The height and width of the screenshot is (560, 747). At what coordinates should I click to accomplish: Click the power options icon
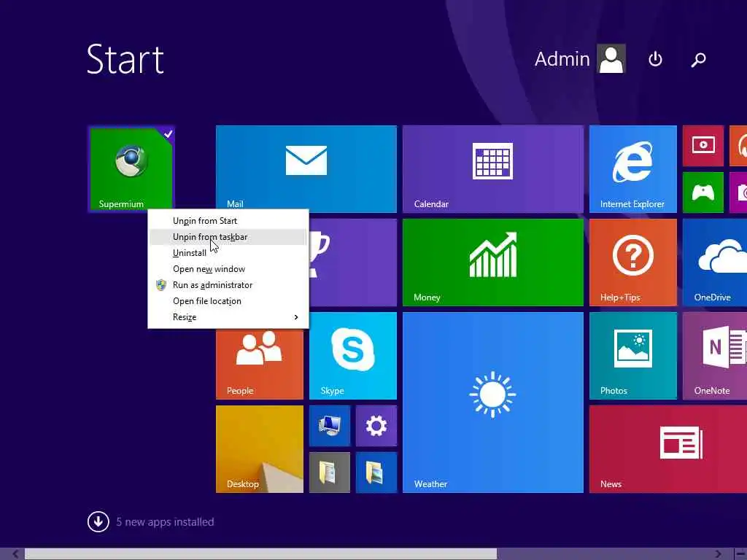tap(655, 59)
